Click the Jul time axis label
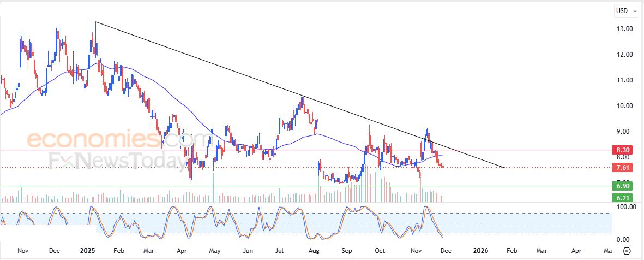Viewport: 644px width, 260px height. tap(280, 251)
